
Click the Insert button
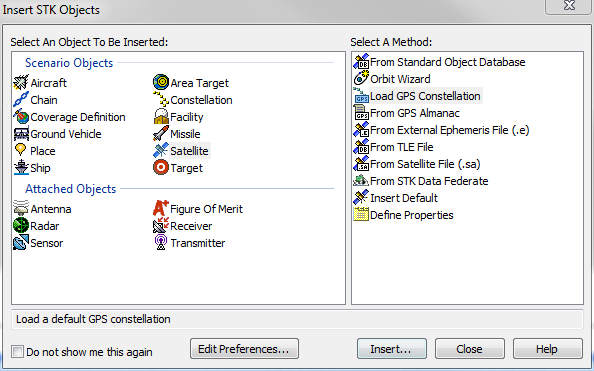click(392, 349)
